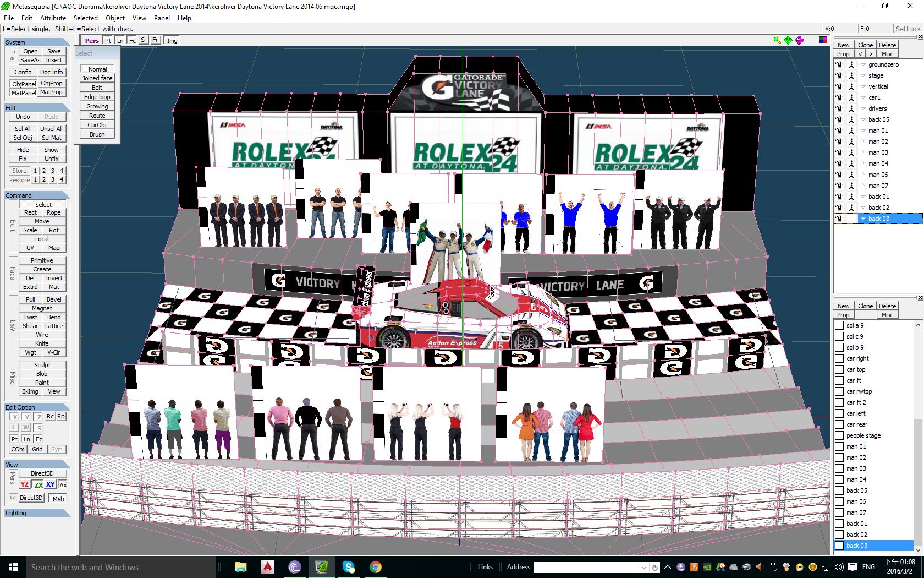Launch Google Chrome from the taskbar

click(376, 567)
